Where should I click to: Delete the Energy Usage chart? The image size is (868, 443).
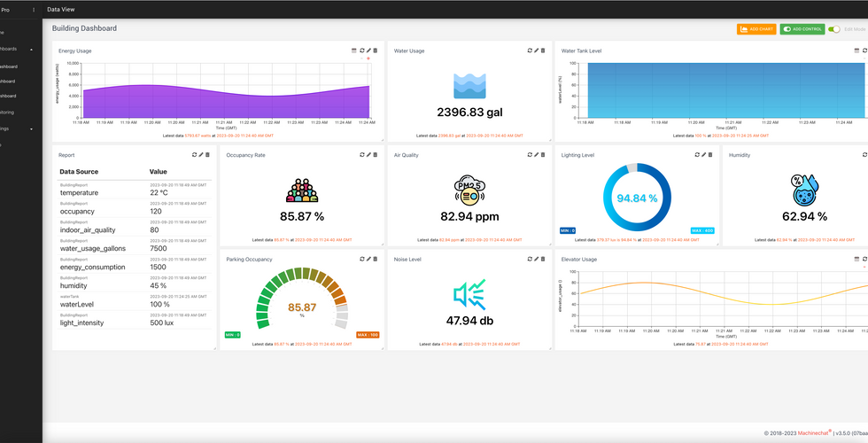point(376,51)
